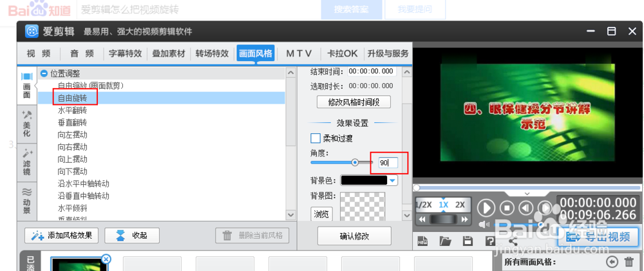Click the 确认修改 button
The height and width of the screenshot is (271, 644).
point(354,236)
